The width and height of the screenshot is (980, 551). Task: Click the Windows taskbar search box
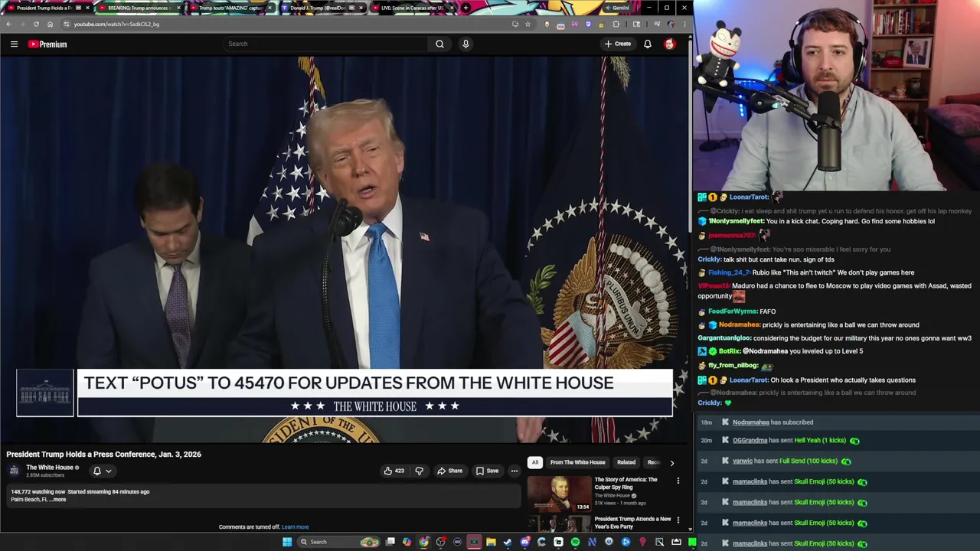point(337,542)
